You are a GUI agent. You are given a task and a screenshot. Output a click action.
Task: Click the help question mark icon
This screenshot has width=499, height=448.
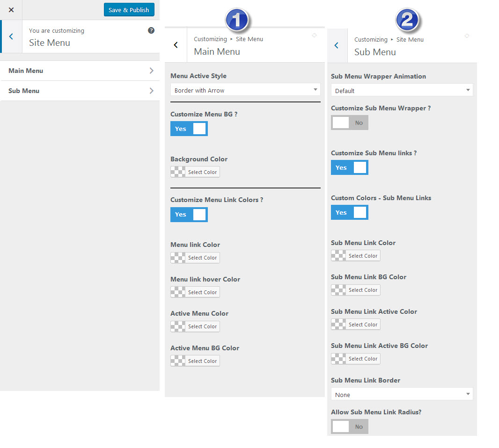tap(151, 30)
